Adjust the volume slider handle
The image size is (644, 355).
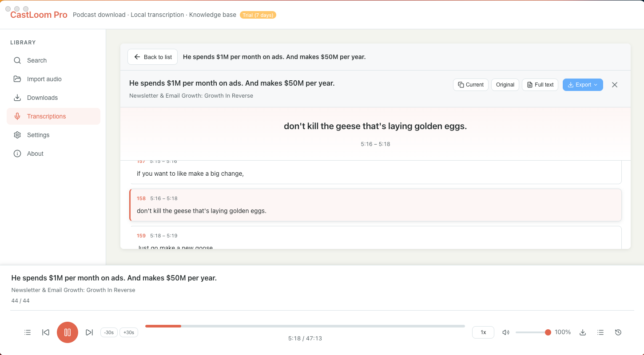pyautogui.click(x=548, y=332)
